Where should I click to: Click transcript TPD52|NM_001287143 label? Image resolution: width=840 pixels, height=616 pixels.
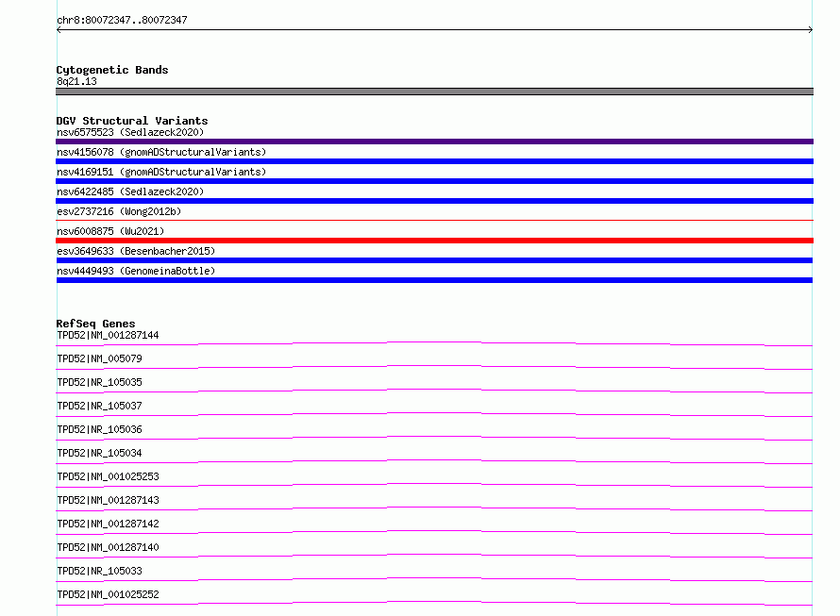(108, 500)
